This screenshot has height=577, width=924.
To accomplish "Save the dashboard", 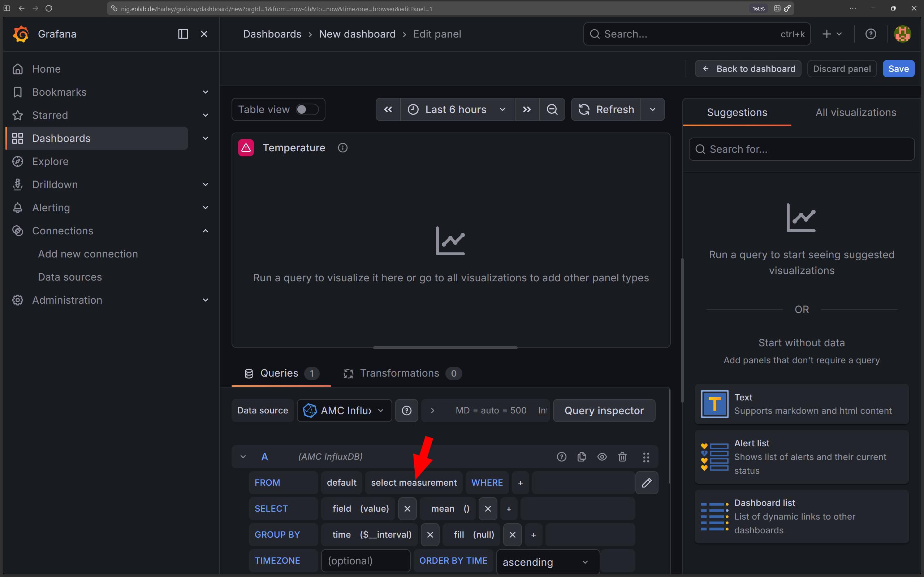I will coord(898,69).
